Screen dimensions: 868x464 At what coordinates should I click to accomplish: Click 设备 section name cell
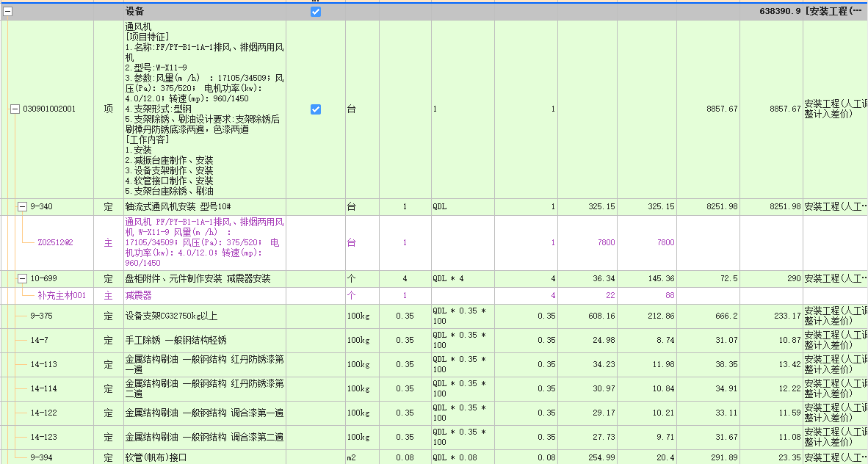(x=204, y=12)
